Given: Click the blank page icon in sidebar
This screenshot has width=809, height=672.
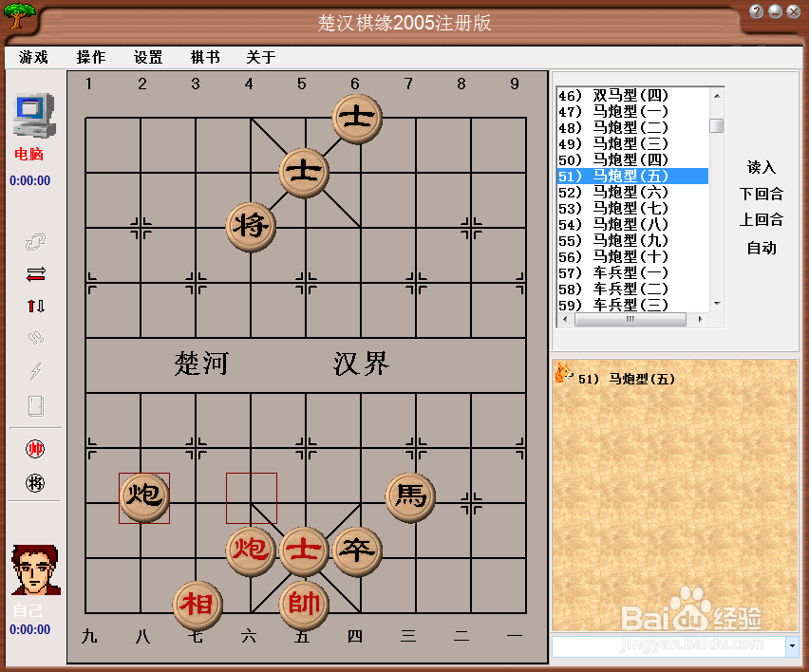Looking at the screenshot, I should pyautogui.click(x=35, y=406).
